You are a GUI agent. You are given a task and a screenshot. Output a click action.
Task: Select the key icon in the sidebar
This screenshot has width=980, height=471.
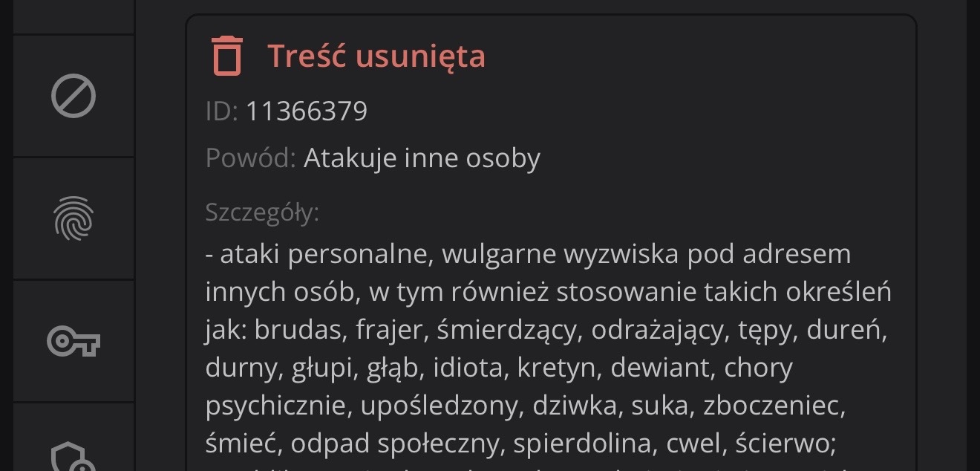(73, 342)
